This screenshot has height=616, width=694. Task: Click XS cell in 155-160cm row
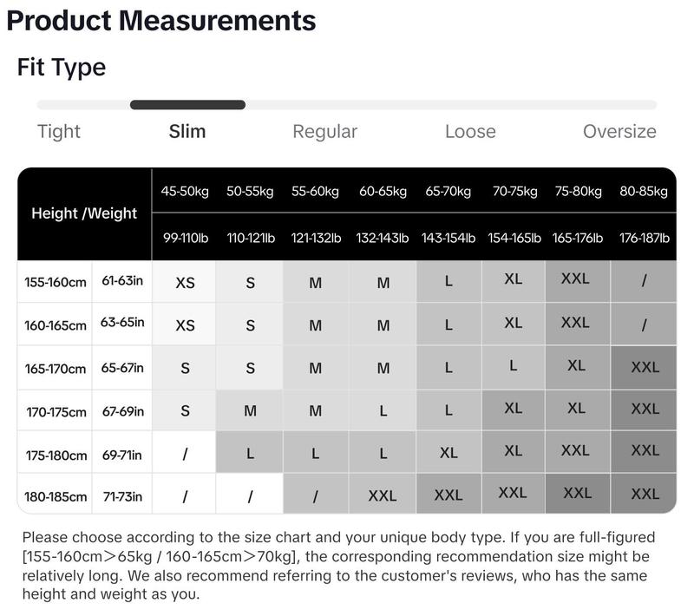pos(185,283)
